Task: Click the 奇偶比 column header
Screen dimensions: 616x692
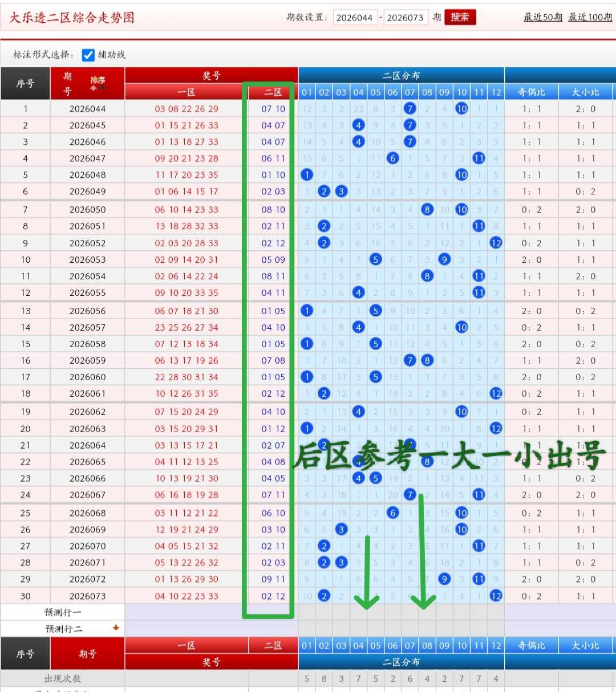Action: [531, 92]
